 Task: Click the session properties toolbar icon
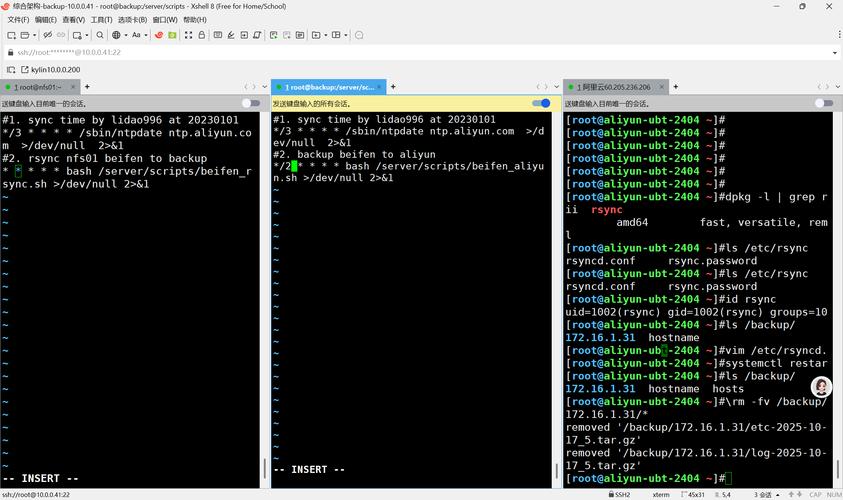77,35
